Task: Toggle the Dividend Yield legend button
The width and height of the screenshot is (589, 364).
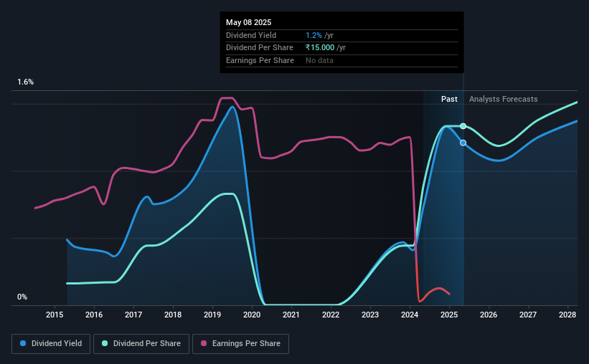Action: pos(51,344)
